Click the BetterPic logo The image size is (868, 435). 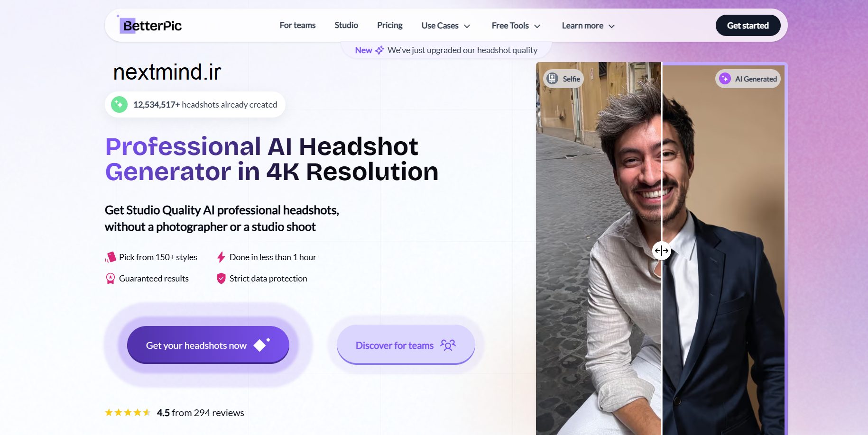(x=150, y=25)
